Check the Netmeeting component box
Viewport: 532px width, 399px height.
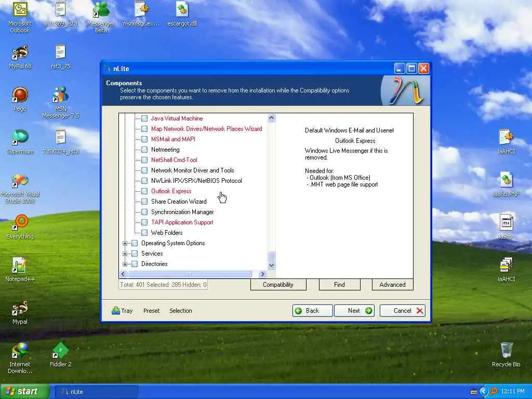tap(144, 150)
